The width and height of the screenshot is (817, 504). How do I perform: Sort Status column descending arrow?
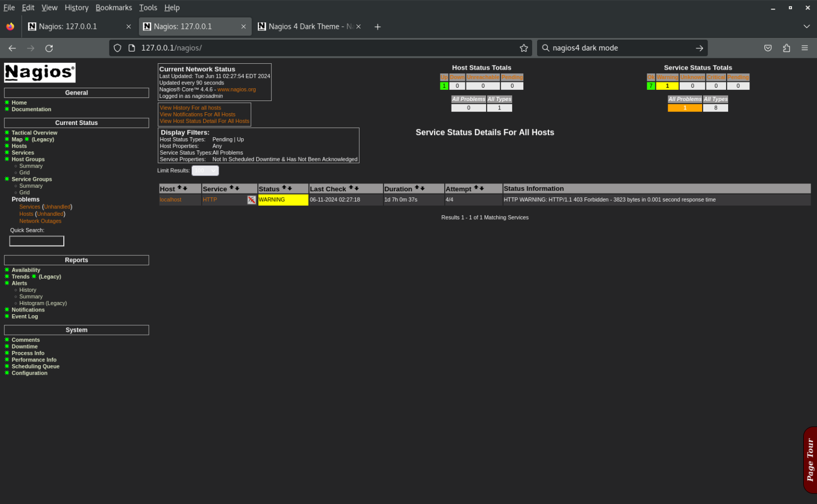pyautogui.click(x=289, y=188)
